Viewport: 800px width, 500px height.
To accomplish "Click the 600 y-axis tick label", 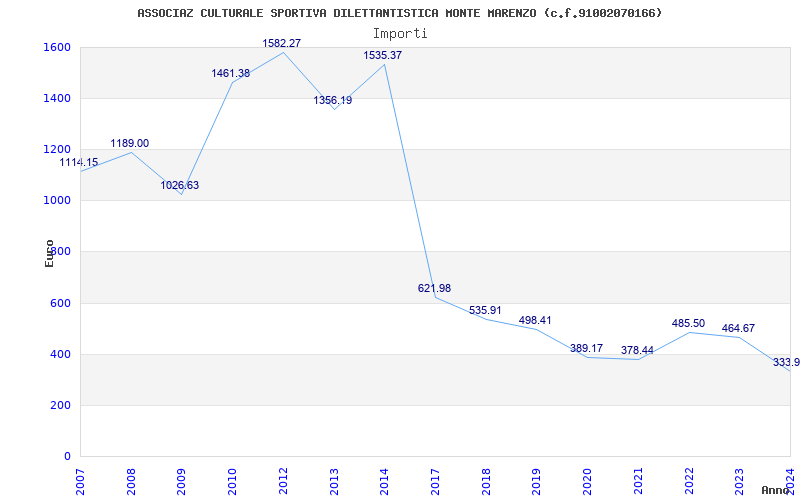I will pos(59,303).
